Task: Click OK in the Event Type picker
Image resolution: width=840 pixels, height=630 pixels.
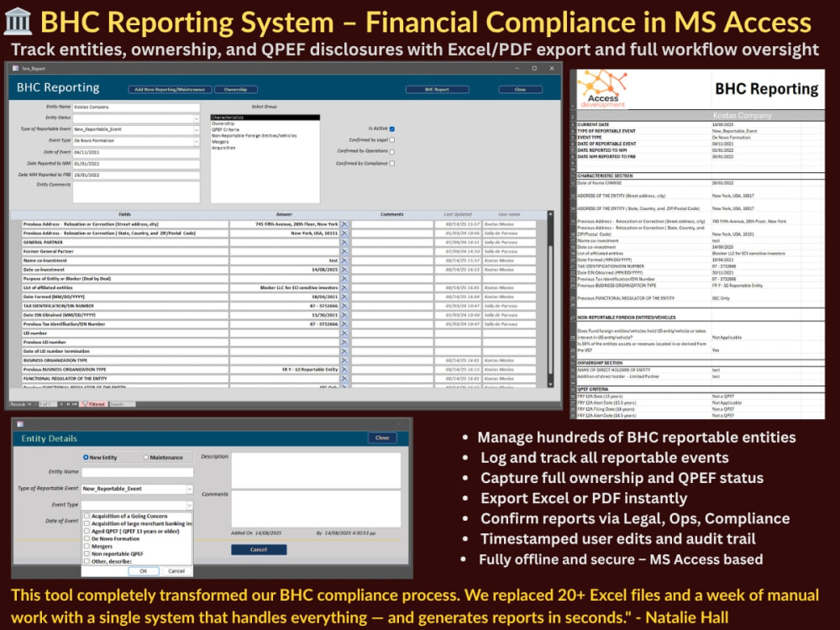Action: coord(144,571)
